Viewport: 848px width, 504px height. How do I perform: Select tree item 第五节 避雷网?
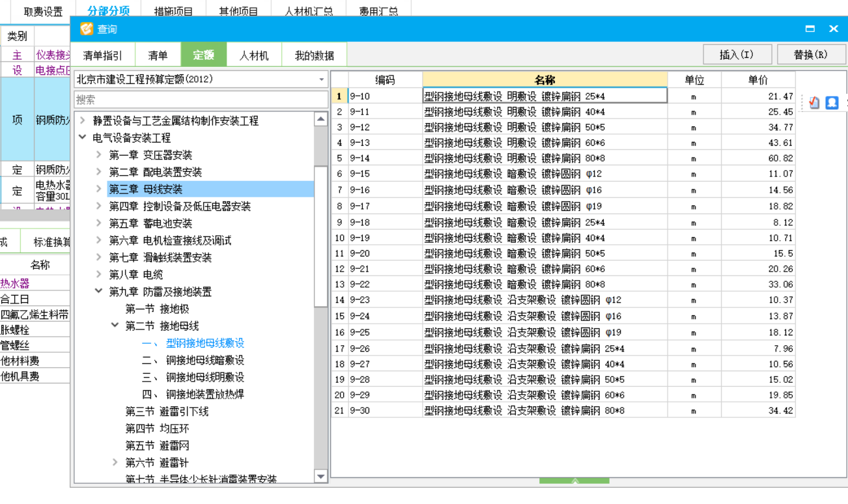coord(157,445)
